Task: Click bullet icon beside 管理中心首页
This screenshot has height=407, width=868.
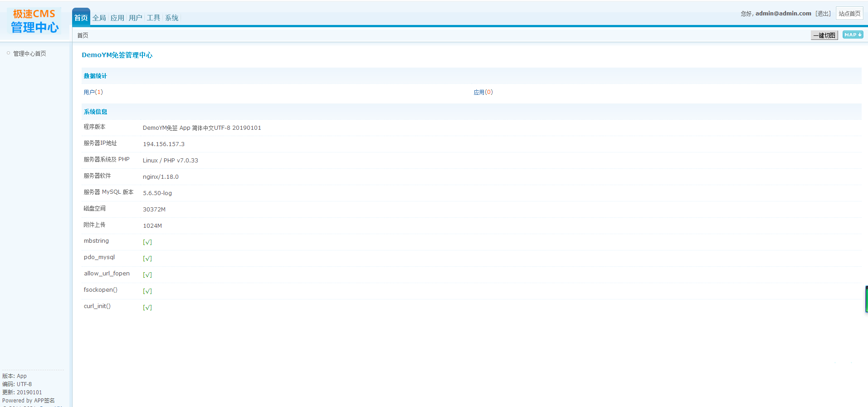Action: [8, 54]
